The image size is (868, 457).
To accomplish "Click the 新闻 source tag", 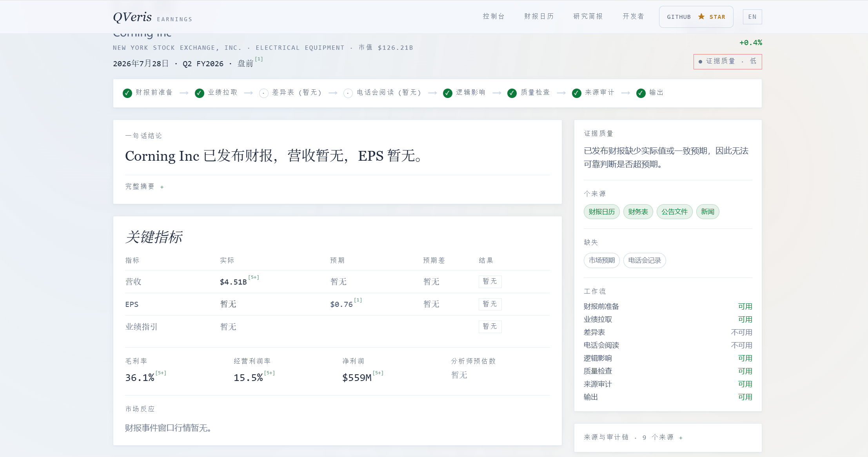I will (x=707, y=212).
